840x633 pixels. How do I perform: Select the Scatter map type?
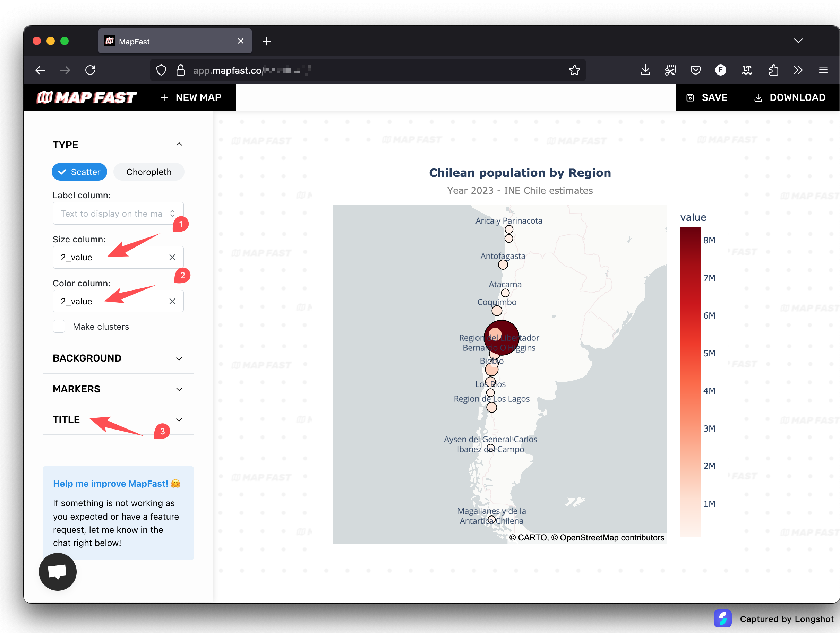[79, 172]
